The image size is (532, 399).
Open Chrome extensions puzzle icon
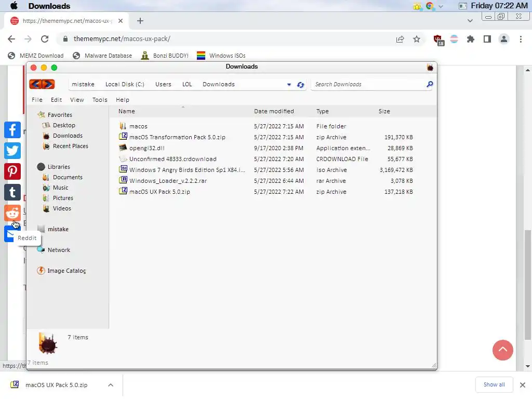click(471, 39)
